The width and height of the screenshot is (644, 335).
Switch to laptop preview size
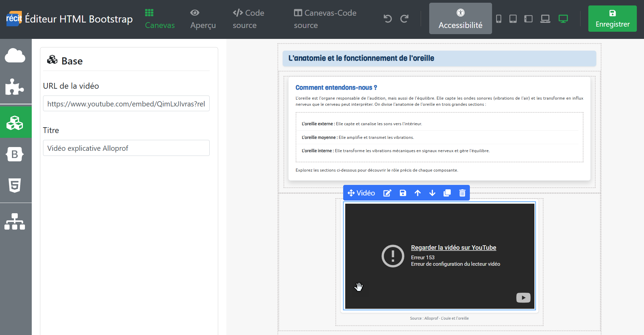click(x=545, y=19)
